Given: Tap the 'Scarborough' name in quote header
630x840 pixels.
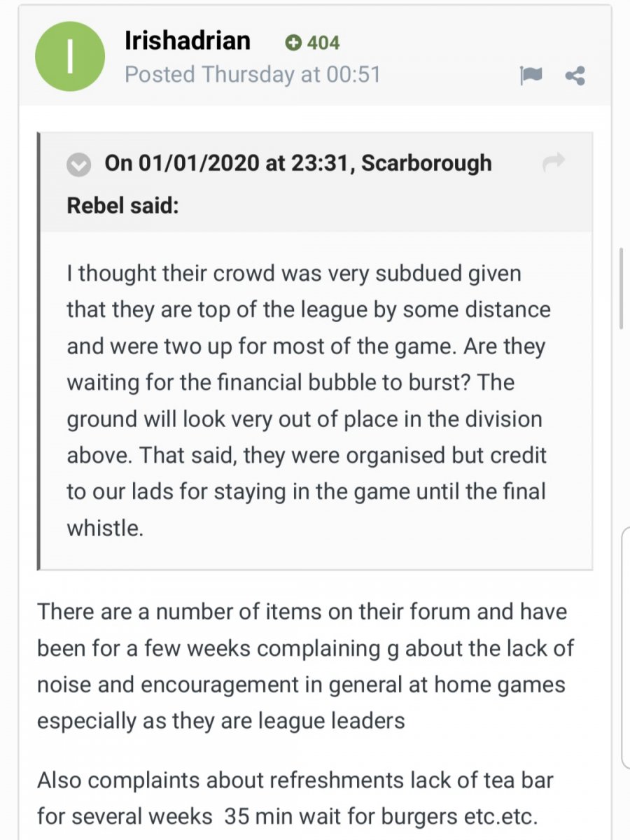Looking at the screenshot, I should coord(426,163).
